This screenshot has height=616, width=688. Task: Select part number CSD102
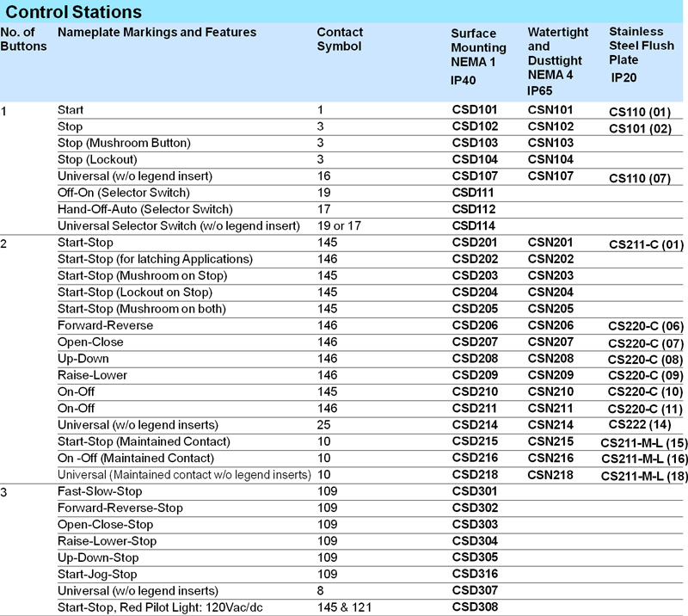point(475,126)
